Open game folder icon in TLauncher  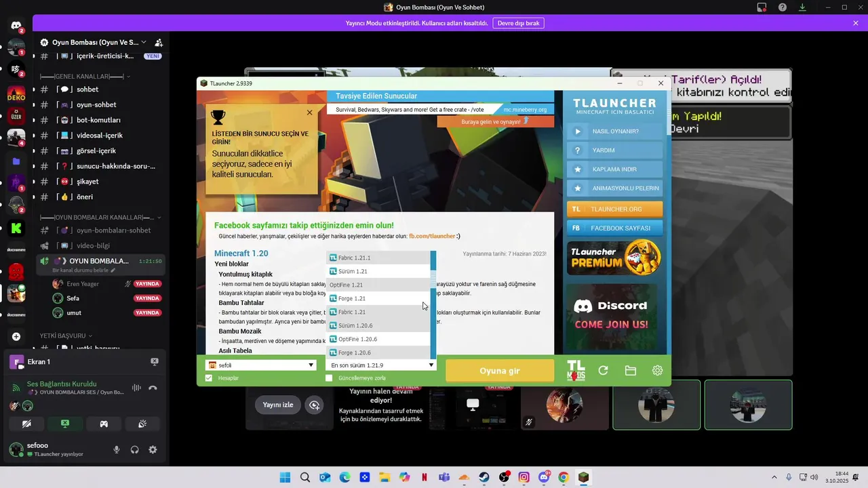point(630,371)
